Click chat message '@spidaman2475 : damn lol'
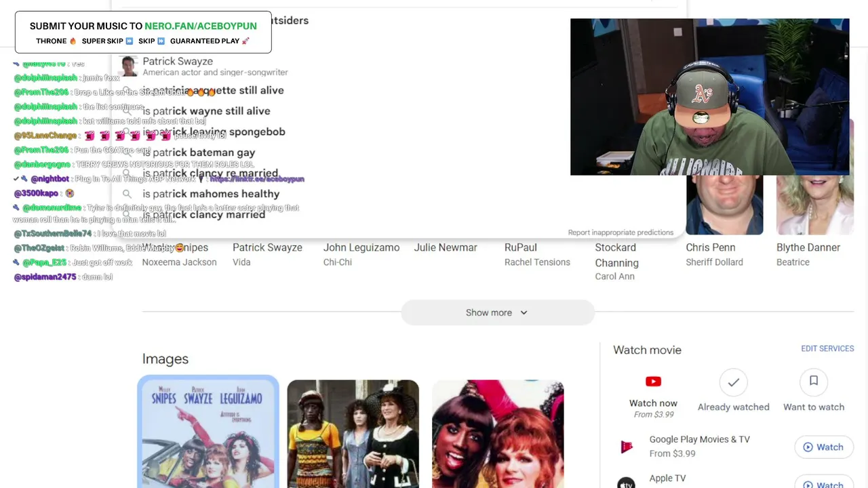The height and width of the screenshot is (488, 868). click(x=63, y=277)
